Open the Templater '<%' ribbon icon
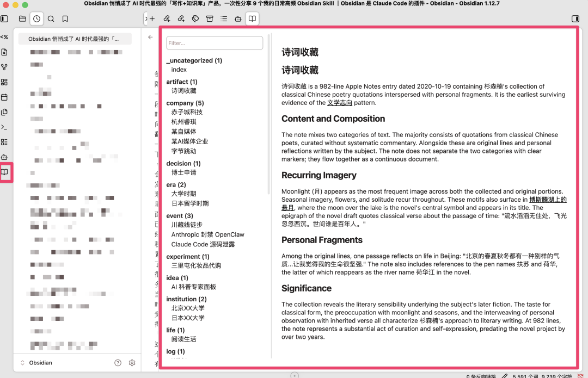The height and width of the screenshot is (378, 588). point(4,37)
